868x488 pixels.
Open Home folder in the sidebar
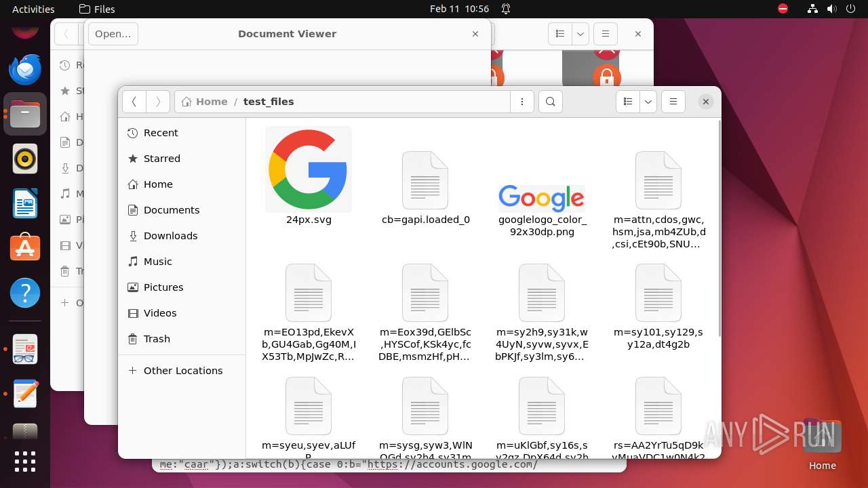click(x=182, y=184)
